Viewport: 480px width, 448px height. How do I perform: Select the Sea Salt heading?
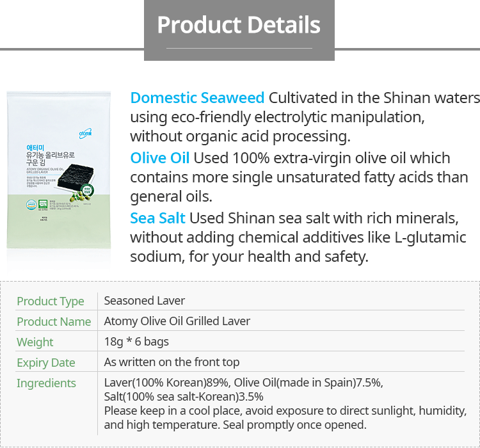click(x=157, y=219)
